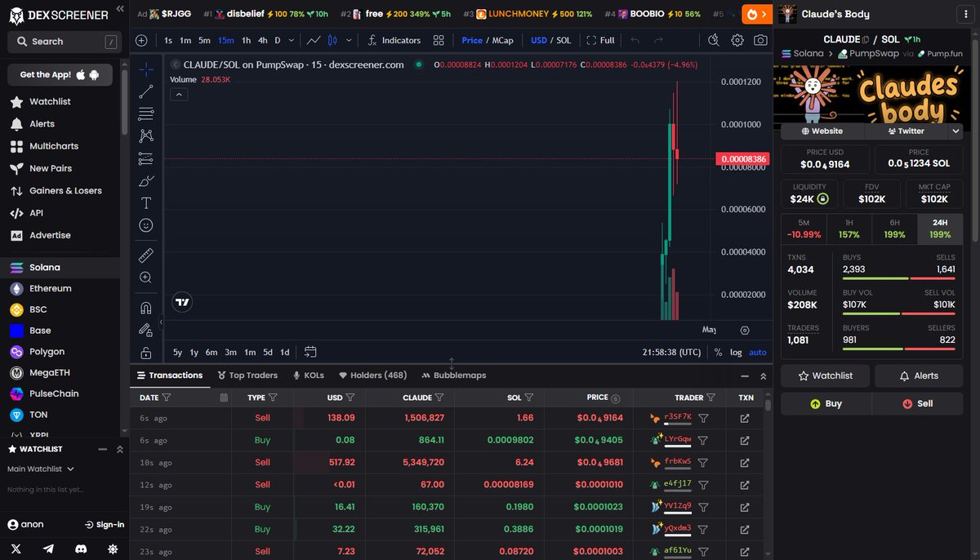Open Gainers & Losers in sidebar
The height and width of the screenshot is (560, 980).
[65, 191]
